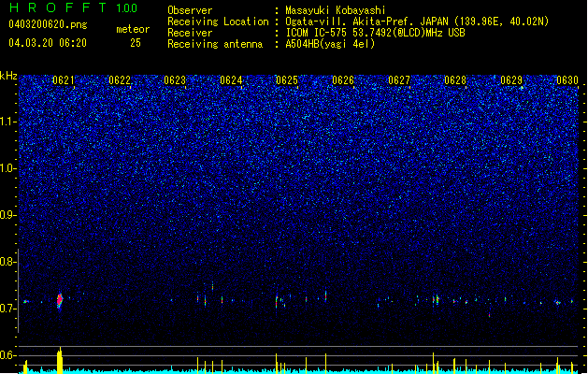This screenshot has width=588, height=374.
Task: Click the HROFFT program title text
Action: click(59, 7)
